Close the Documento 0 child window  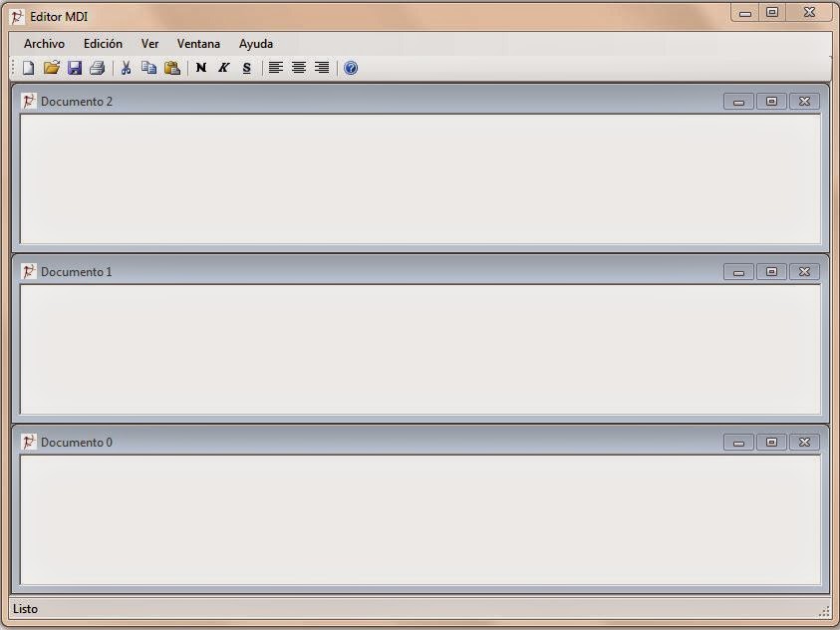(x=805, y=442)
